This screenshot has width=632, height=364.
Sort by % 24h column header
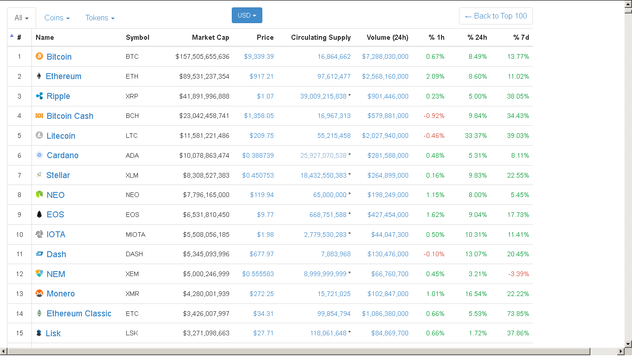point(477,37)
